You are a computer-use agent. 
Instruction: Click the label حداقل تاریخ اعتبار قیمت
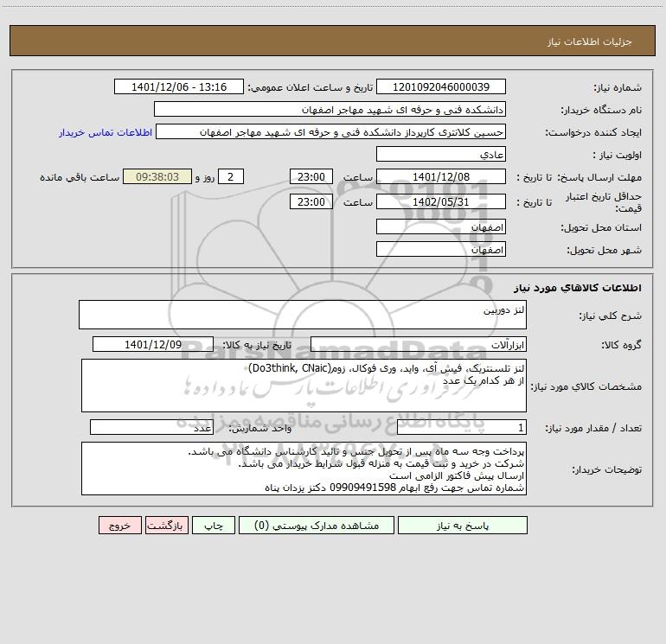(603, 202)
